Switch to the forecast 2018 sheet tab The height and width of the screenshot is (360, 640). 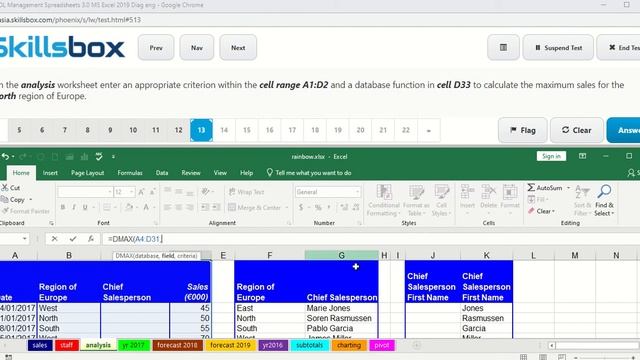coord(177,345)
